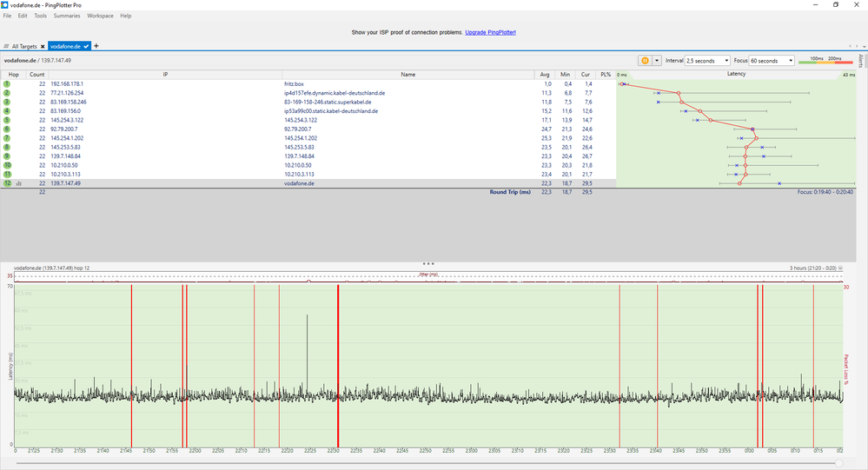Click the hop 1 green circle icon
Viewport: 868px width, 470px height.
[x=6, y=84]
